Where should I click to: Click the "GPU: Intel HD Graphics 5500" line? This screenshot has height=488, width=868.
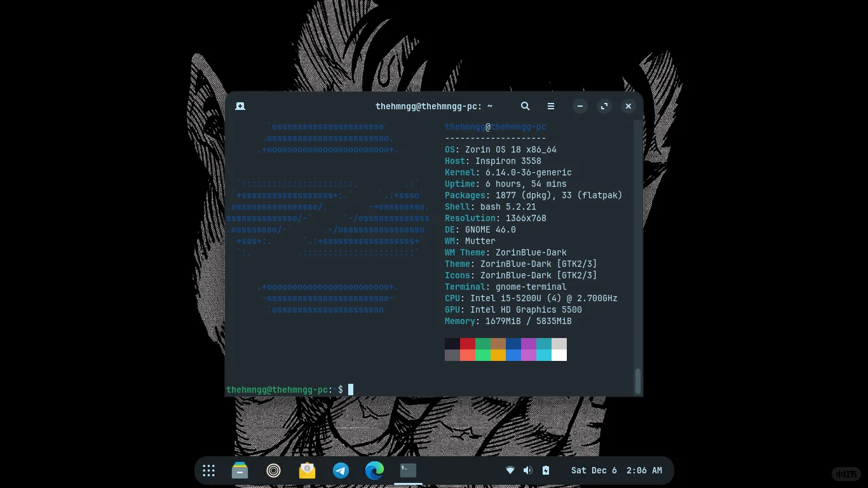[x=513, y=310]
